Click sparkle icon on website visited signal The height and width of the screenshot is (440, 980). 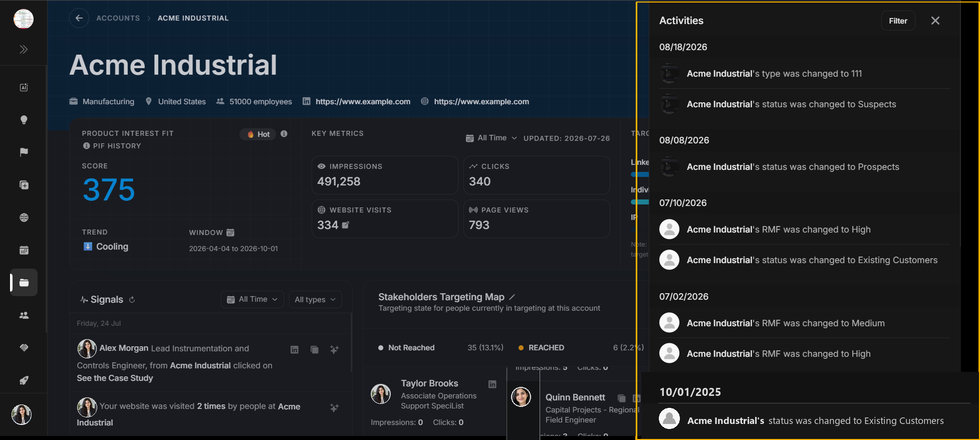pyautogui.click(x=334, y=408)
